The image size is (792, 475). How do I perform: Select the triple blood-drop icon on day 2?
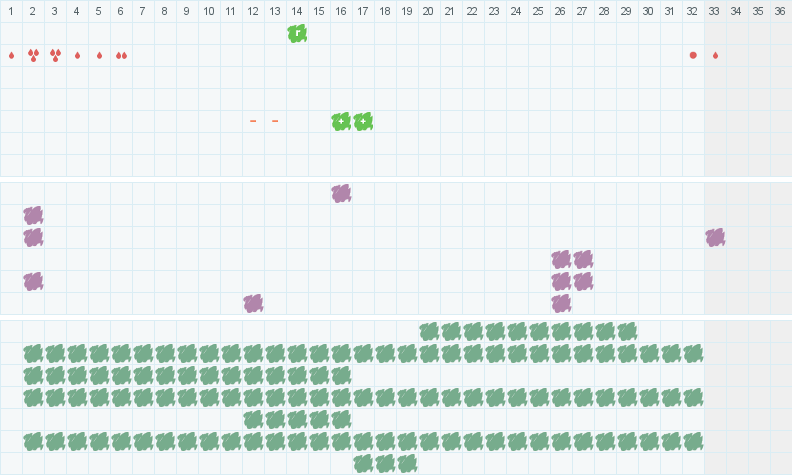point(33,55)
